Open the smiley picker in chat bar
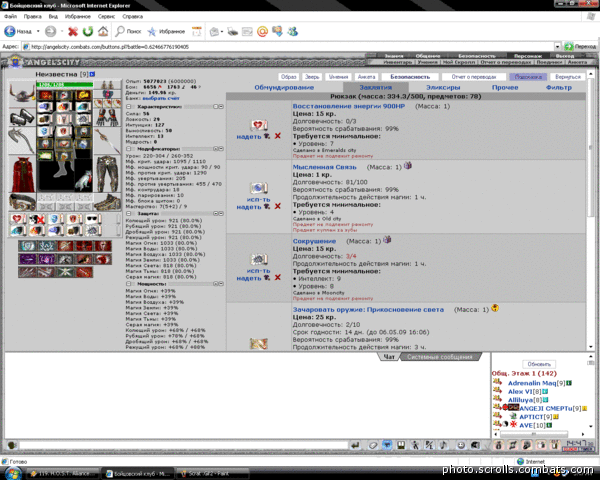600x480 pixels. (461, 445)
